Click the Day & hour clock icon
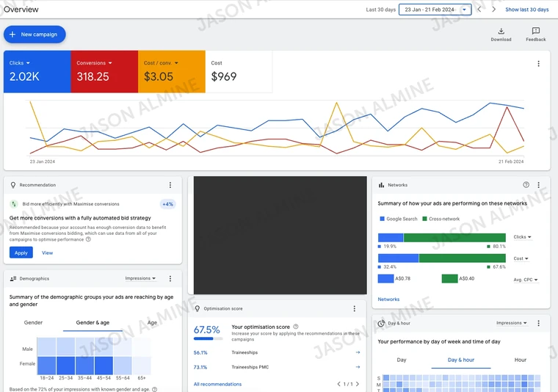The width and height of the screenshot is (558, 392). coord(381,323)
